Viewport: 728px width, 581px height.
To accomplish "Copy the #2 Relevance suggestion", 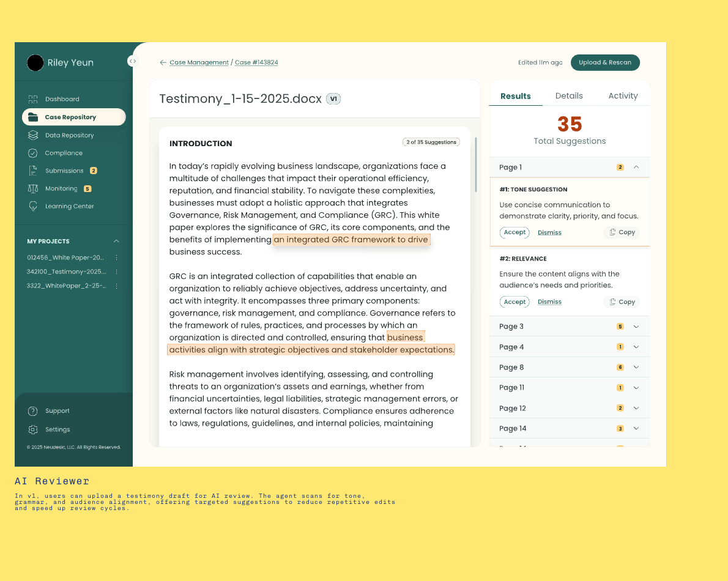I will (x=622, y=302).
